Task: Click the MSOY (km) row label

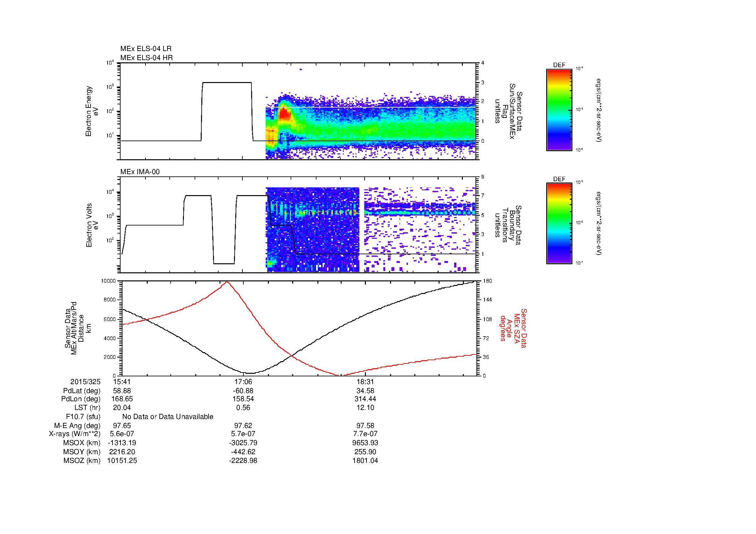Action: click(x=82, y=452)
